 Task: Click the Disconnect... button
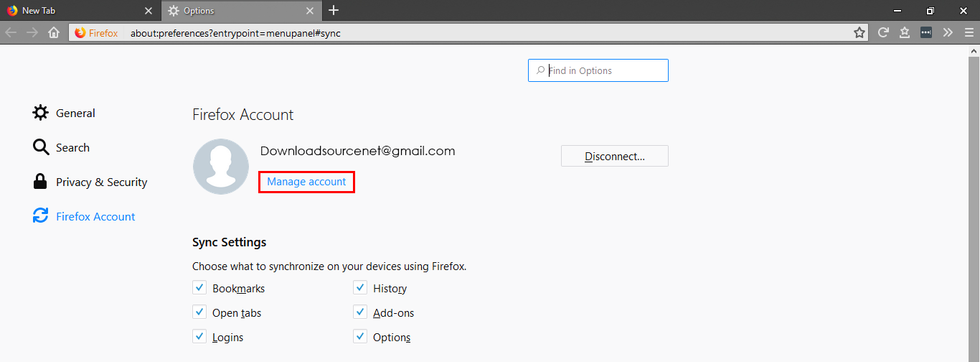click(x=615, y=156)
